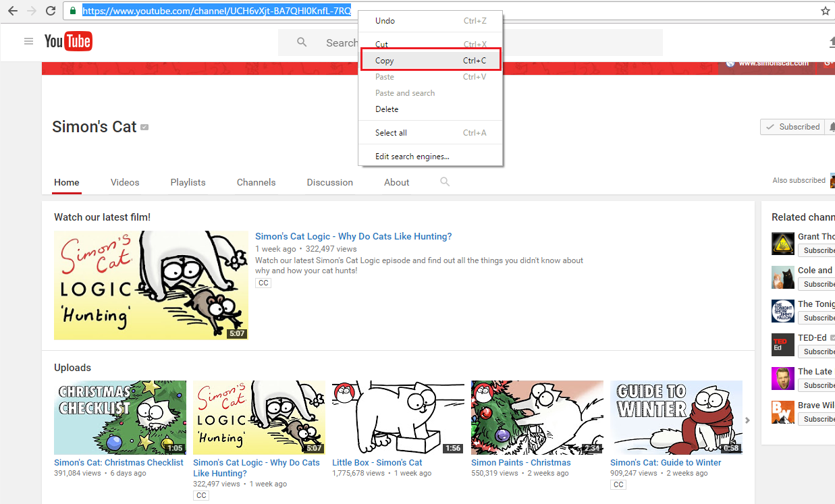The image size is (835, 504).
Task: Play the large featured Hunting video thumbnail
Action: pos(151,285)
